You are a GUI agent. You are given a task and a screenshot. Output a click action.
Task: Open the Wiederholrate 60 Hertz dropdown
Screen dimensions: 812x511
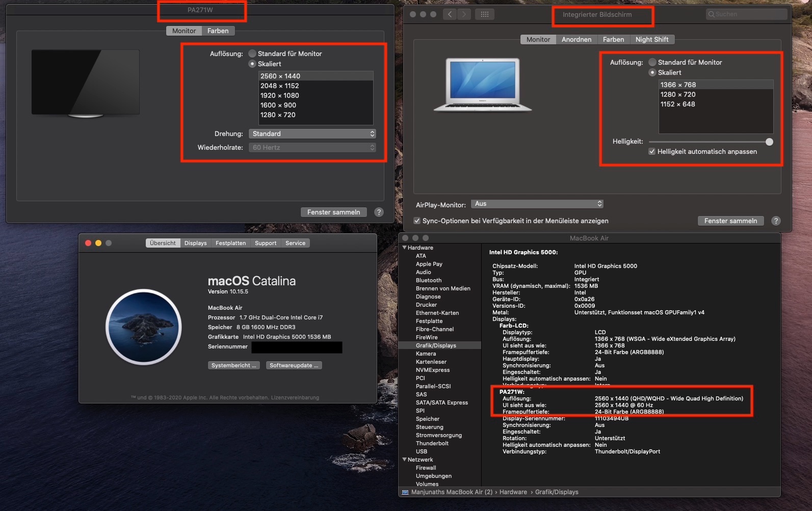312,147
